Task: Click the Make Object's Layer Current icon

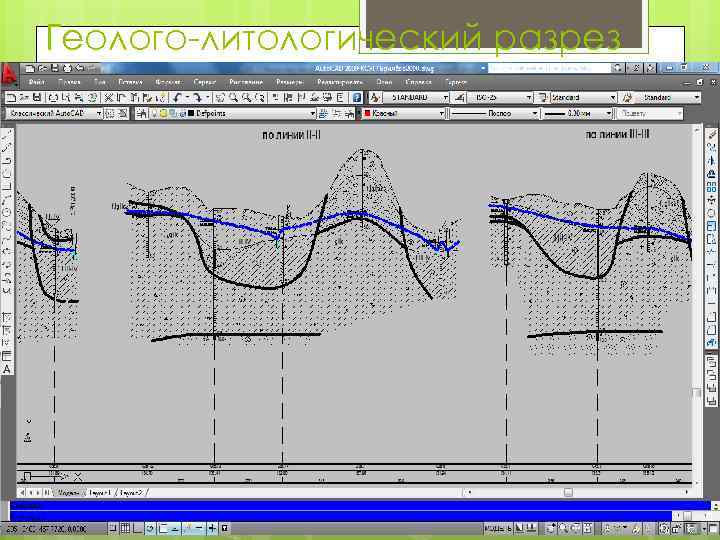Action: coord(323,113)
